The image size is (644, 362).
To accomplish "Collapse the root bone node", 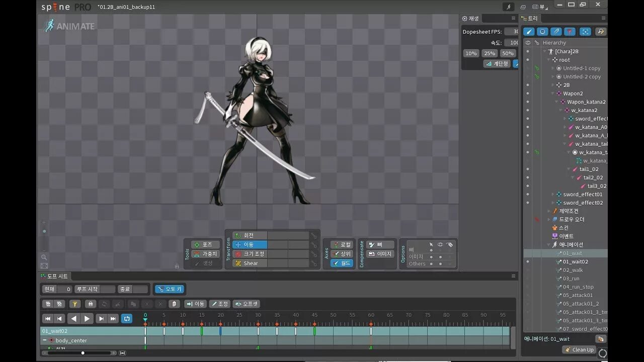I will 549,60.
